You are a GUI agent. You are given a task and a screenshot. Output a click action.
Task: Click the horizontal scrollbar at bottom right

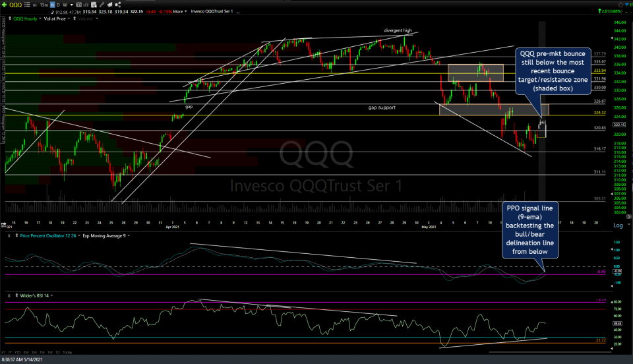coord(549,352)
